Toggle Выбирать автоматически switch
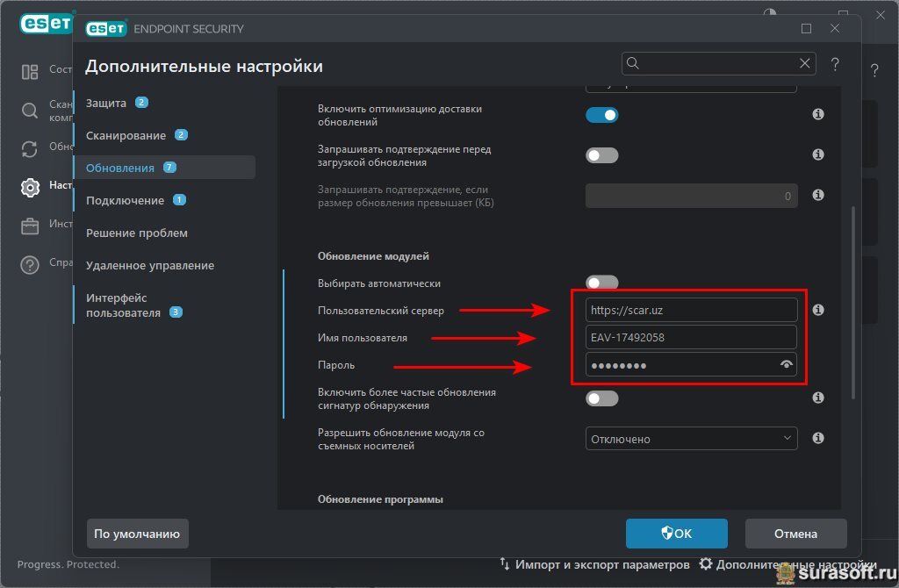 [602, 282]
